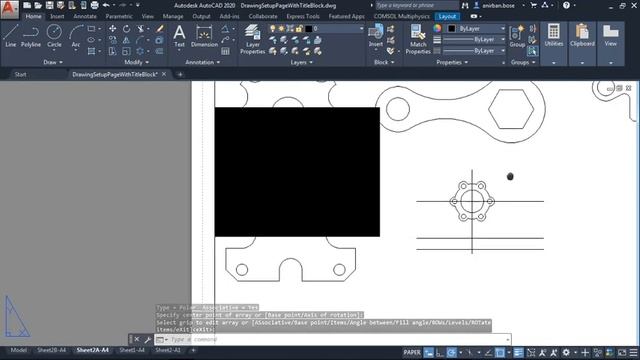Expand the Layers panel dropdown
This screenshot has width=640, height=360.
pyautogui.click(x=301, y=62)
